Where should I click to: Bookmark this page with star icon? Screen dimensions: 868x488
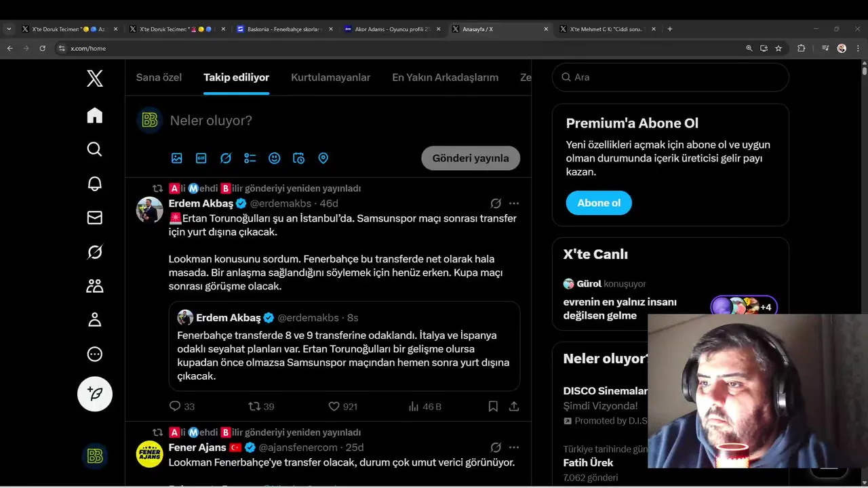pos(778,48)
